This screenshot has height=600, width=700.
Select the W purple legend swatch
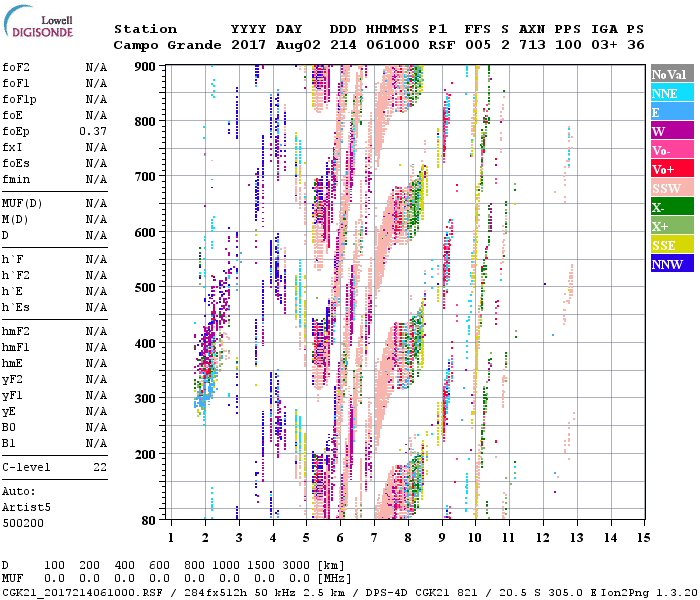[672, 131]
